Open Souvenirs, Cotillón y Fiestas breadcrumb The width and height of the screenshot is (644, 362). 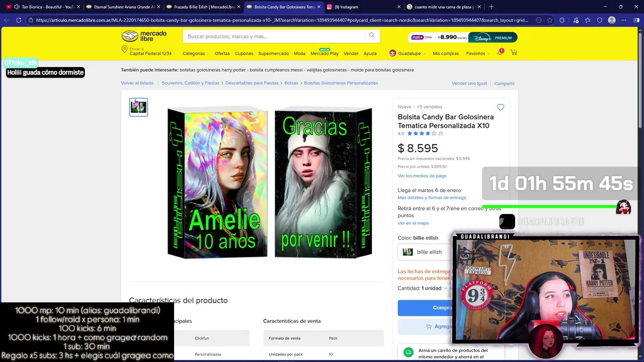[191, 83]
